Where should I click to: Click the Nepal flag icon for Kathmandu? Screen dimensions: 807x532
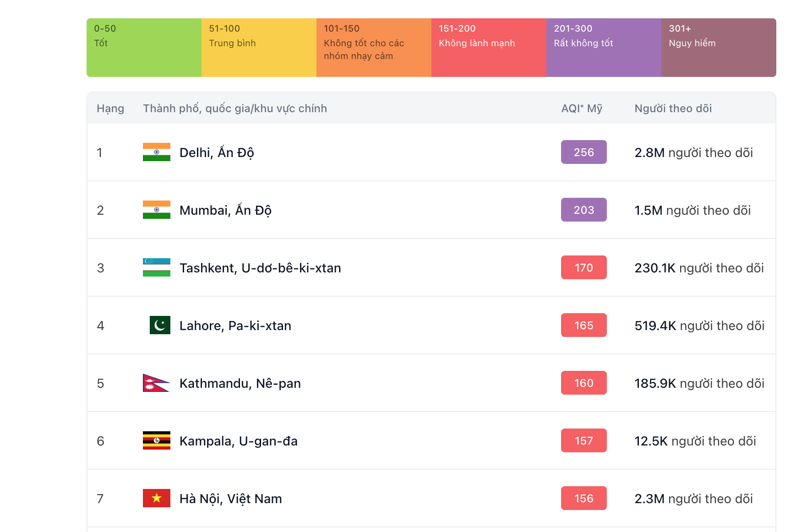(156, 383)
